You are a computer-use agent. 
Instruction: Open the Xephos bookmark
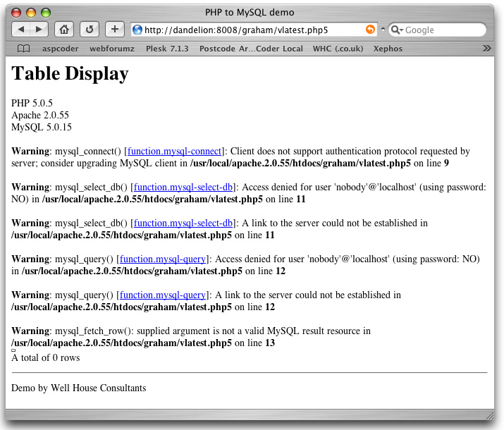[388, 49]
